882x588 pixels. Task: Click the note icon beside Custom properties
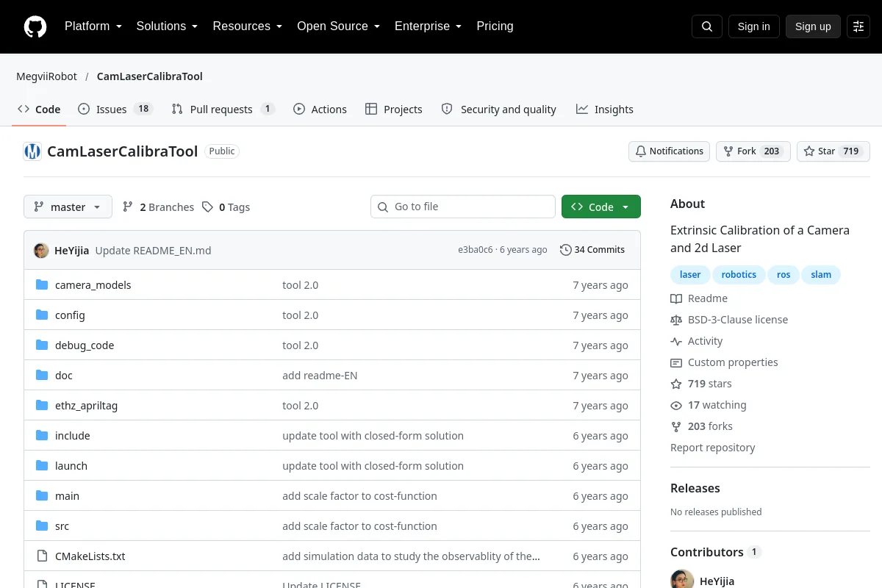[676, 362]
